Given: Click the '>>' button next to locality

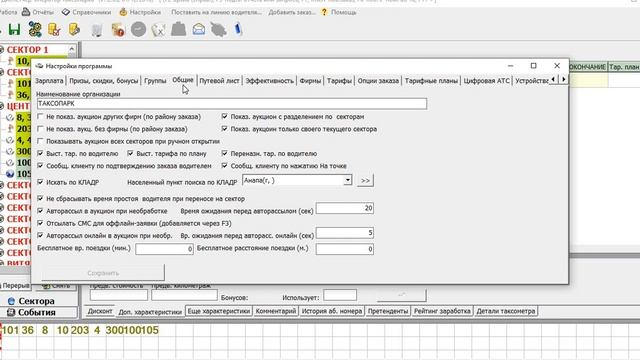Looking at the screenshot, I should 365,180.
